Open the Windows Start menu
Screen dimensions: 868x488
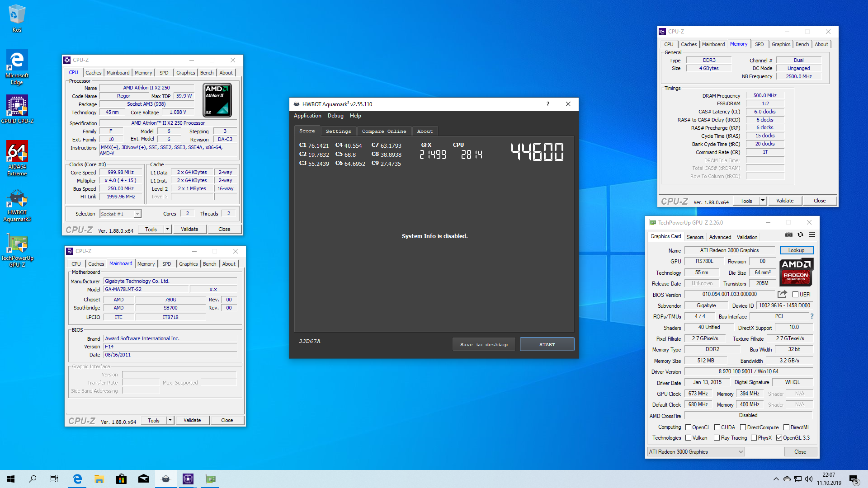point(11,479)
